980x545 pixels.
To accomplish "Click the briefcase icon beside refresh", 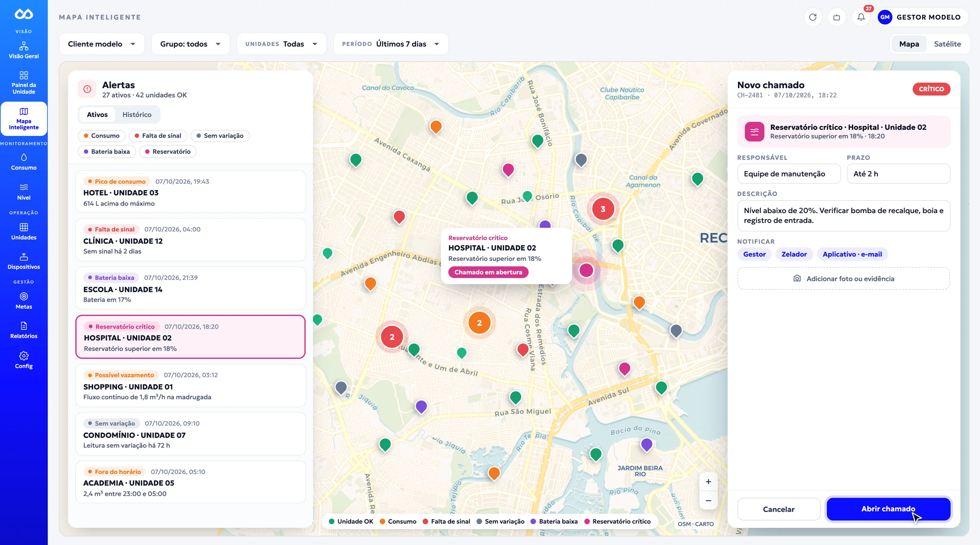I will (837, 17).
